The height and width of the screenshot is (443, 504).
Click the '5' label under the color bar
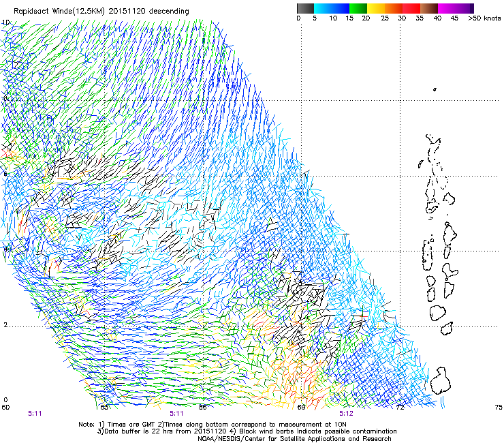[315, 18]
